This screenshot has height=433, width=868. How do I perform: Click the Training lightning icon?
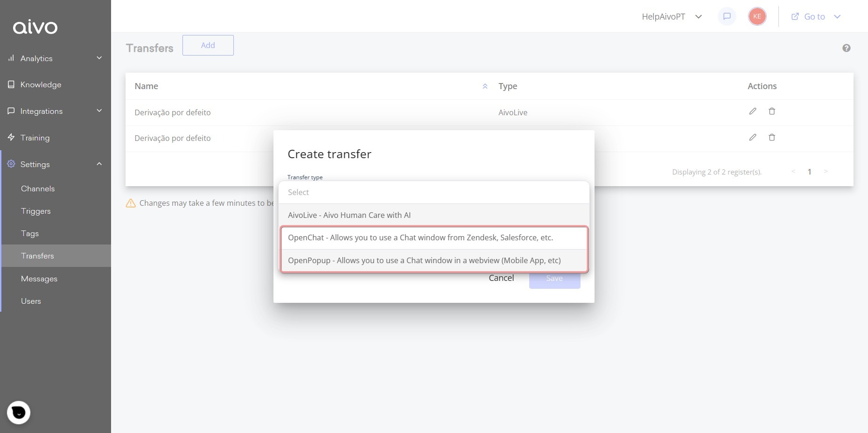coord(11,137)
